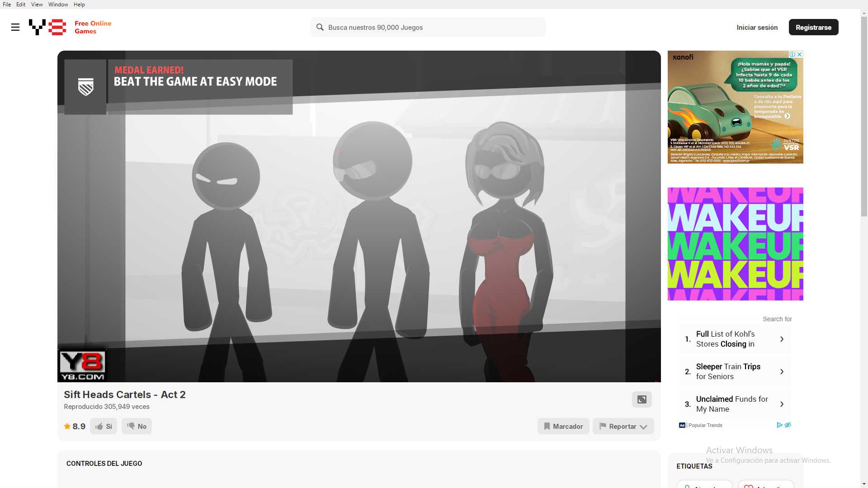Image resolution: width=868 pixels, height=488 pixels.
Task: Click Iniciar sesión link
Action: (757, 27)
